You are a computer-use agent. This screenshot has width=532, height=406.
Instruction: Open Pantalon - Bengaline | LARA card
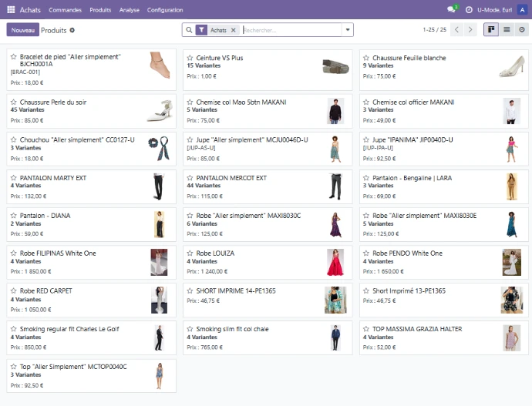point(444,186)
